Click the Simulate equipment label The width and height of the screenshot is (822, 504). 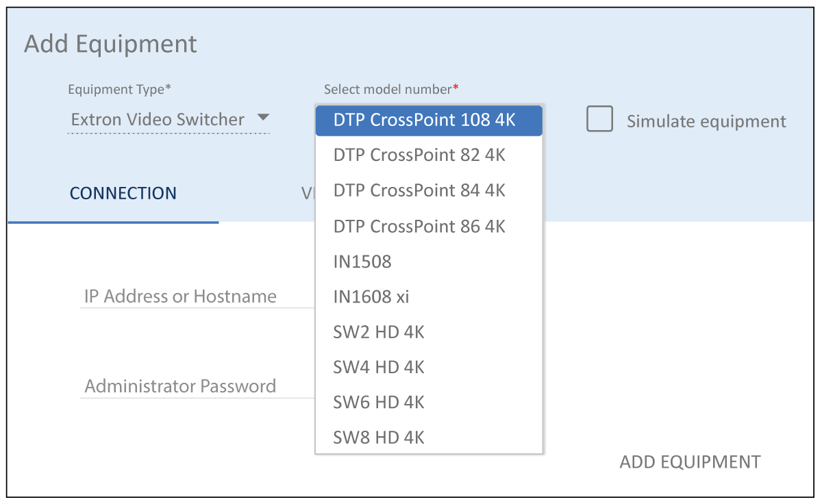706,122
